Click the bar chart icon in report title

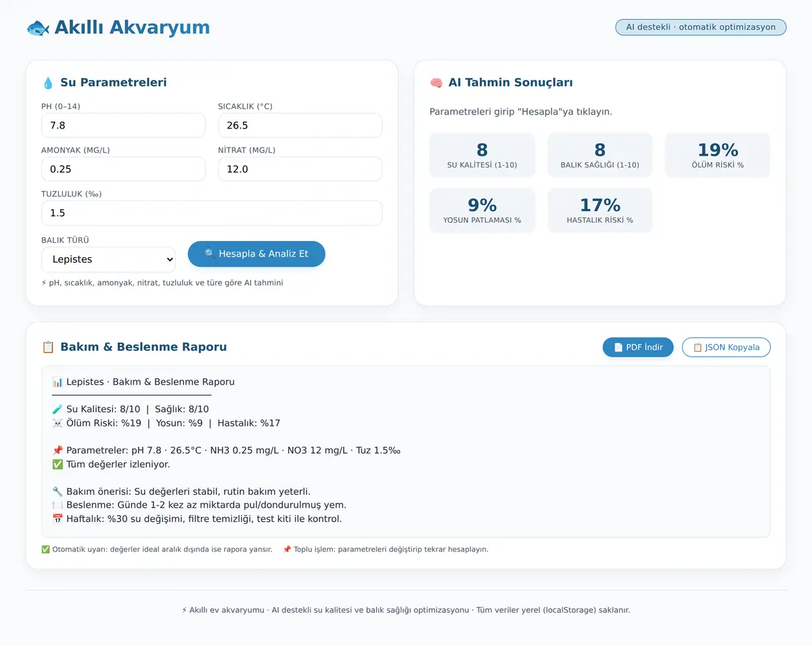pyautogui.click(x=58, y=382)
